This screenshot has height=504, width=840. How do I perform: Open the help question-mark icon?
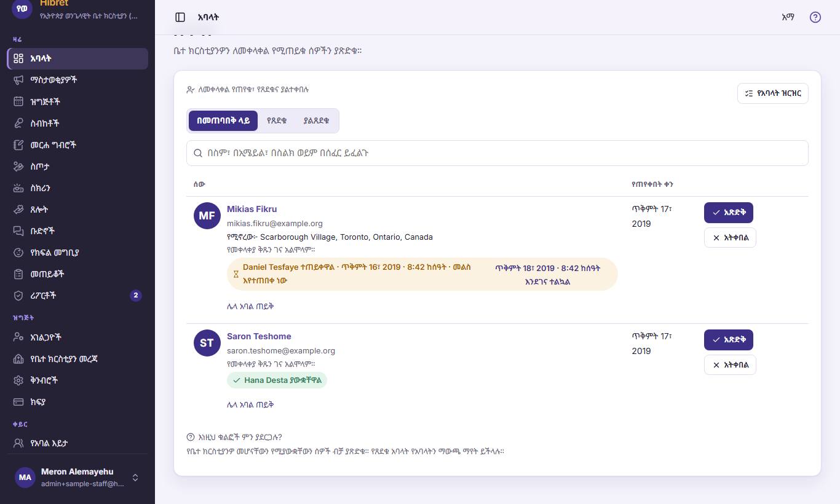[x=815, y=17]
